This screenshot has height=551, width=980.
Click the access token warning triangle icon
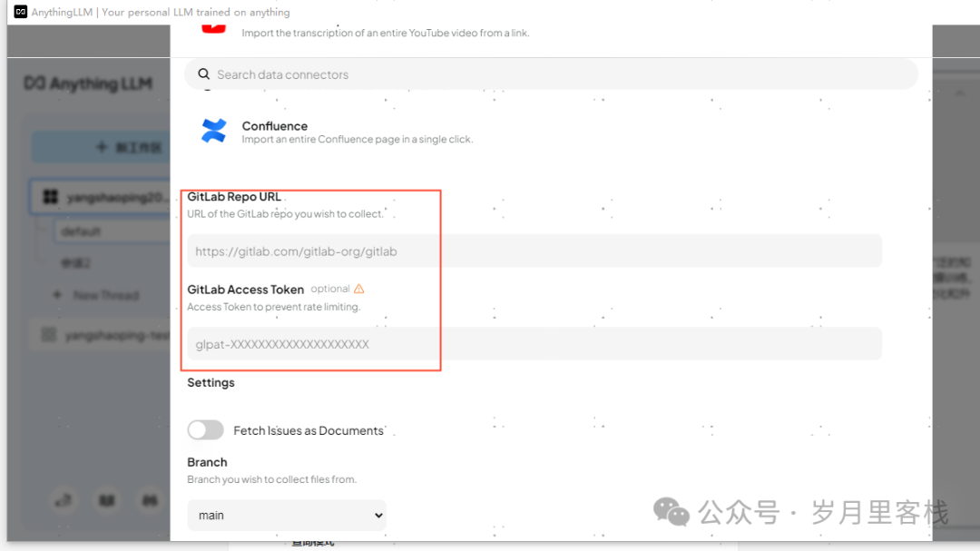click(x=358, y=289)
